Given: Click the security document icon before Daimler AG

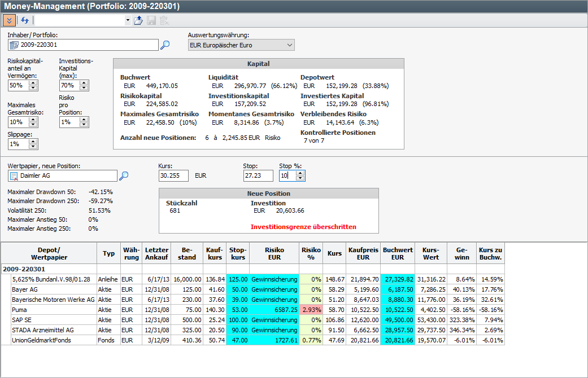Looking at the screenshot, I should [x=14, y=176].
